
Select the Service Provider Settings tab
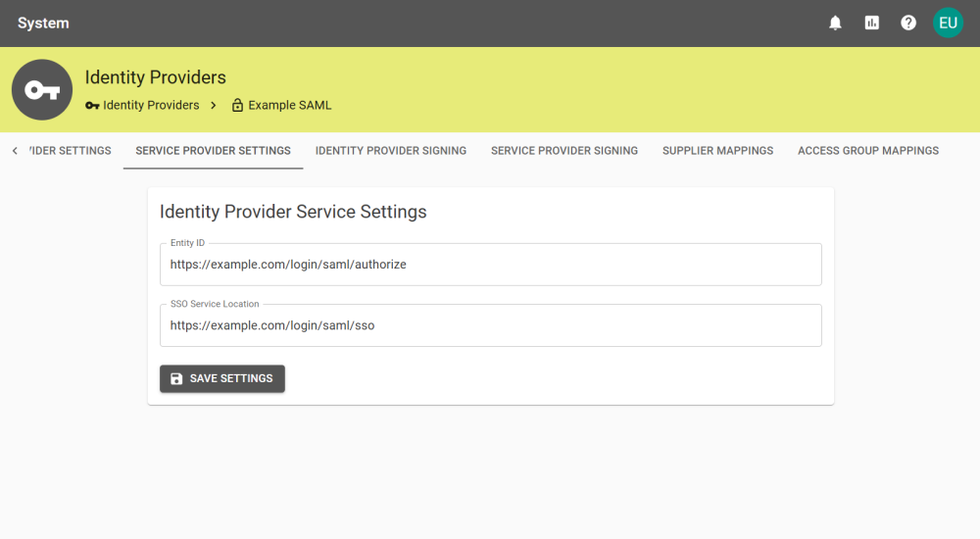(x=213, y=151)
